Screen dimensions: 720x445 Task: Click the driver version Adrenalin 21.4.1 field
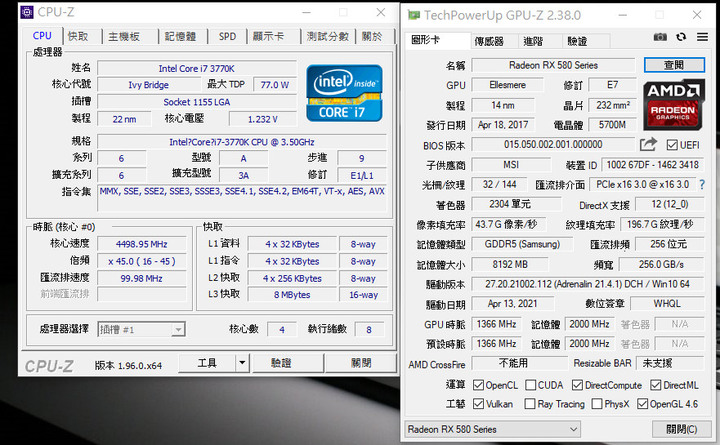point(587,284)
